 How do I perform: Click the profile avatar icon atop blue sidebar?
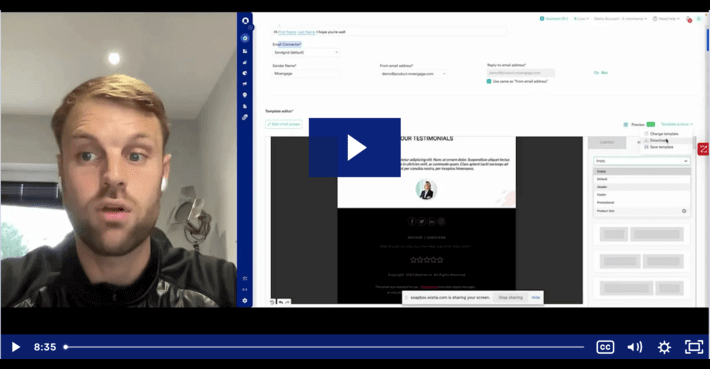[245, 21]
